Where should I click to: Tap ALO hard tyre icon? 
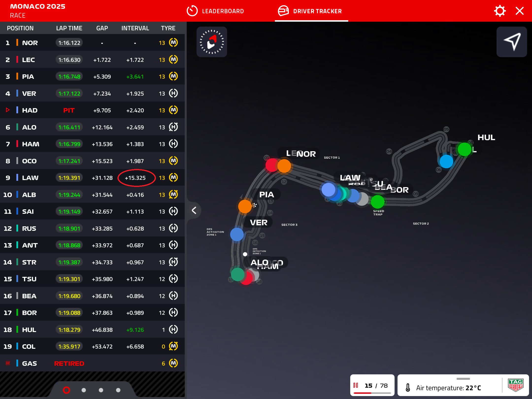[173, 127]
